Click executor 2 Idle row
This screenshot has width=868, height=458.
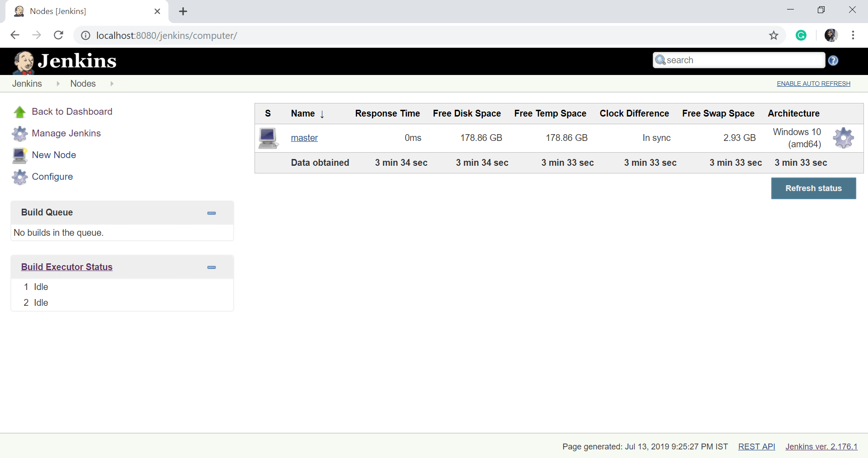pos(122,303)
